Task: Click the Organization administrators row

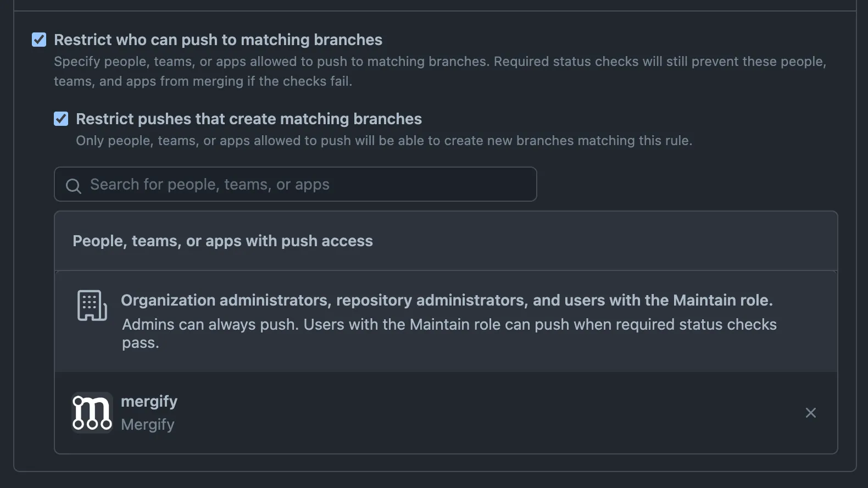Action: point(446,300)
